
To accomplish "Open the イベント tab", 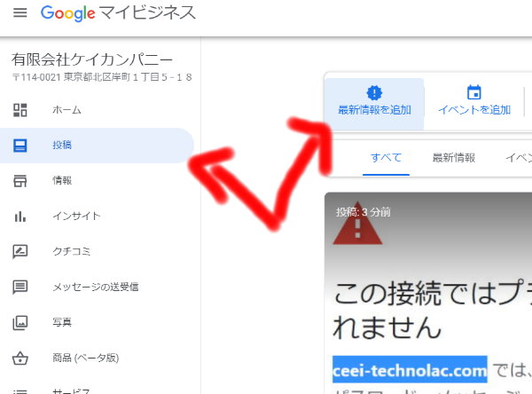I will [519, 158].
